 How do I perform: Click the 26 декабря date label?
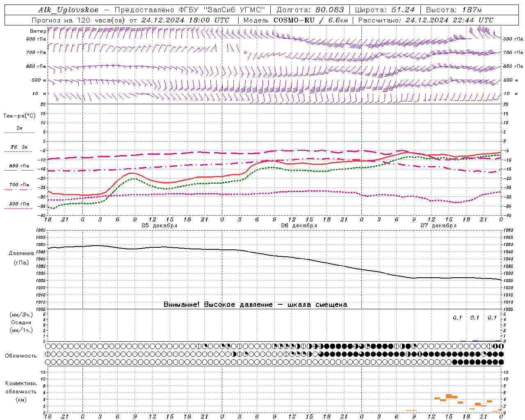click(x=299, y=226)
